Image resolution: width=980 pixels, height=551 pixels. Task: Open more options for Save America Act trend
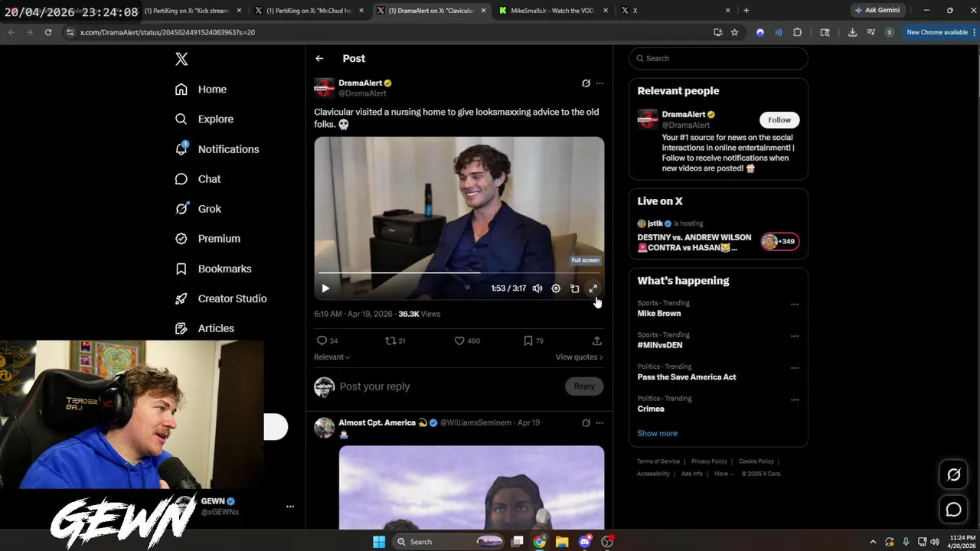[x=795, y=368]
